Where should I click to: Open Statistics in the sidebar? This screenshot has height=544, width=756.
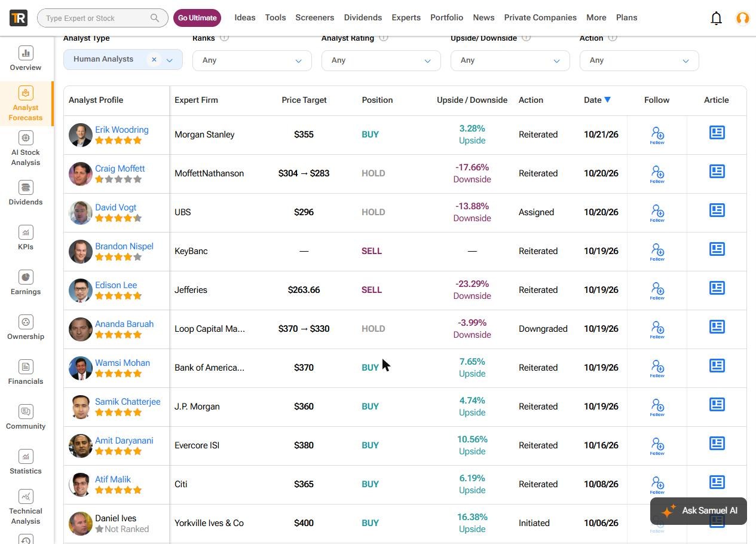[26, 462]
